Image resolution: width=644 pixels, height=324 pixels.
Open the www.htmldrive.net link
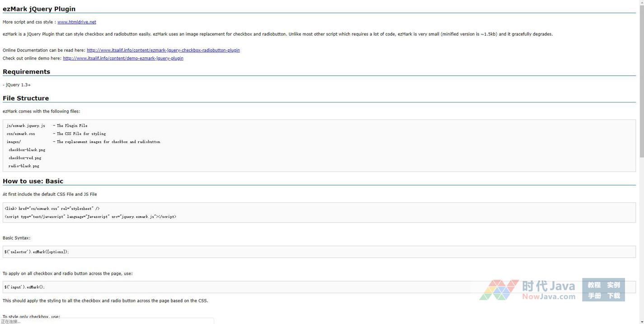pyautogui.click(x=76, y=22)
